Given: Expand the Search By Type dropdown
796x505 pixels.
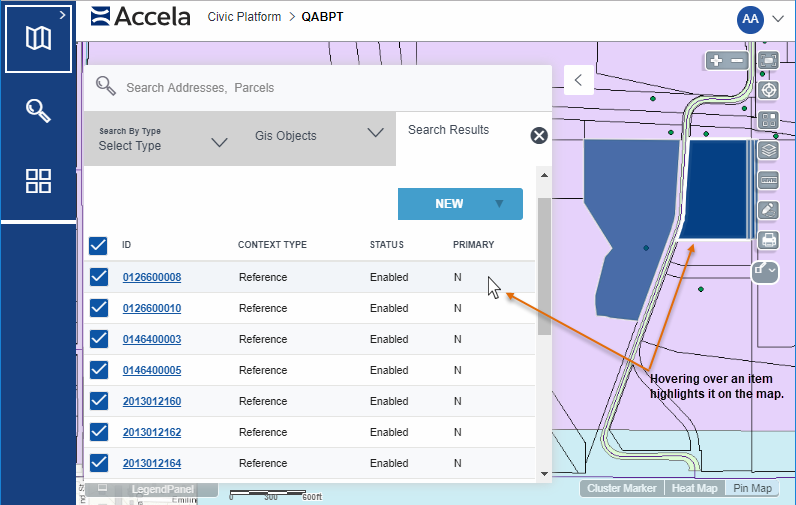Looking at the screenshot, I should 162,139.
